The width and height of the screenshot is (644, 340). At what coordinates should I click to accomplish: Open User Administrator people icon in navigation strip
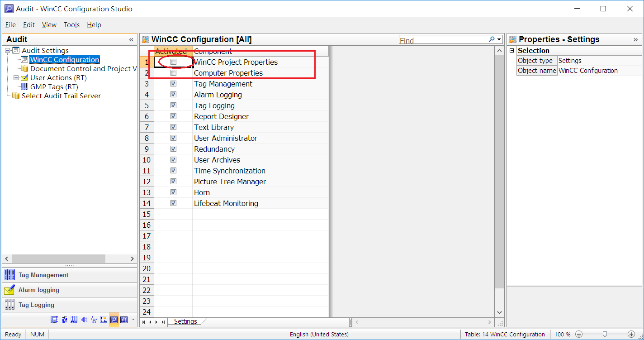click(64, 320)
